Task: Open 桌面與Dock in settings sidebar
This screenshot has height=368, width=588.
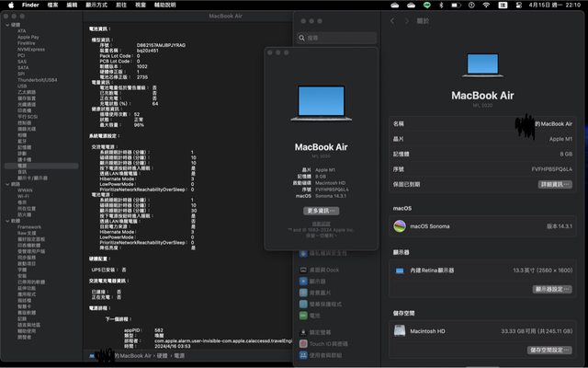Action: [327, 270]
